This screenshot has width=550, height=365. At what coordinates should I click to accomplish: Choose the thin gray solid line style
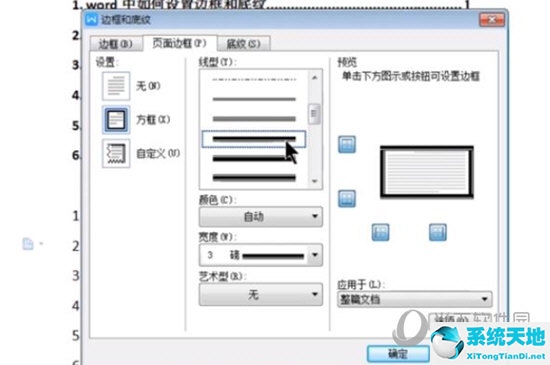[254, 99]
